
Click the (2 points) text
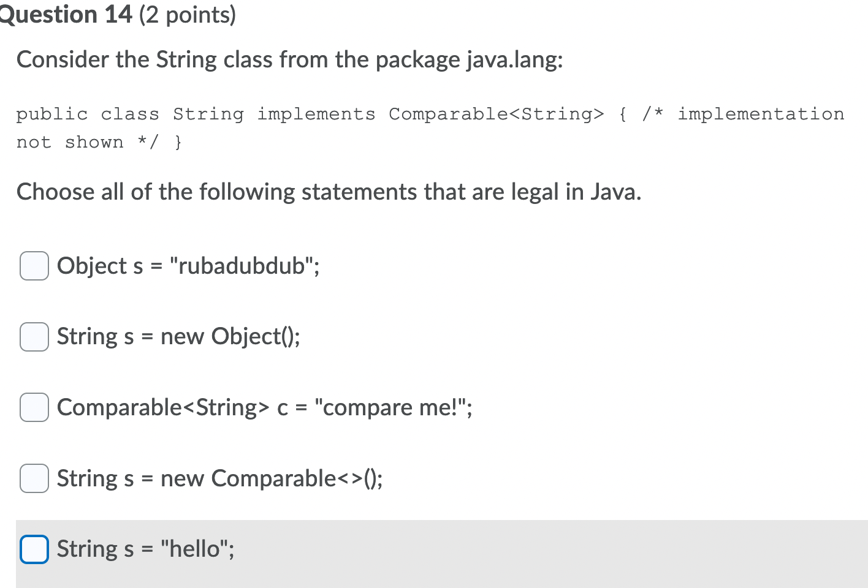click(x=188, y=15)
